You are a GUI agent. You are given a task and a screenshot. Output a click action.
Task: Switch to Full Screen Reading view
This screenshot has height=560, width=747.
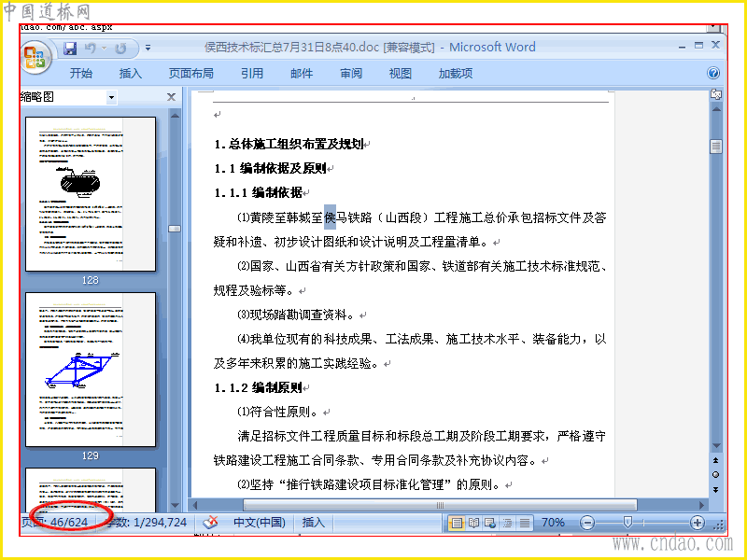tap(473, 523)
